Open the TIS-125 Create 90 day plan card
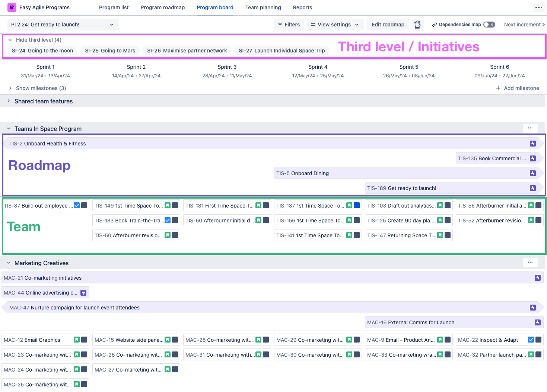Image resolution: width=547 pixels, height=392 pixels. pyautogui.click(x=409, y=221)
